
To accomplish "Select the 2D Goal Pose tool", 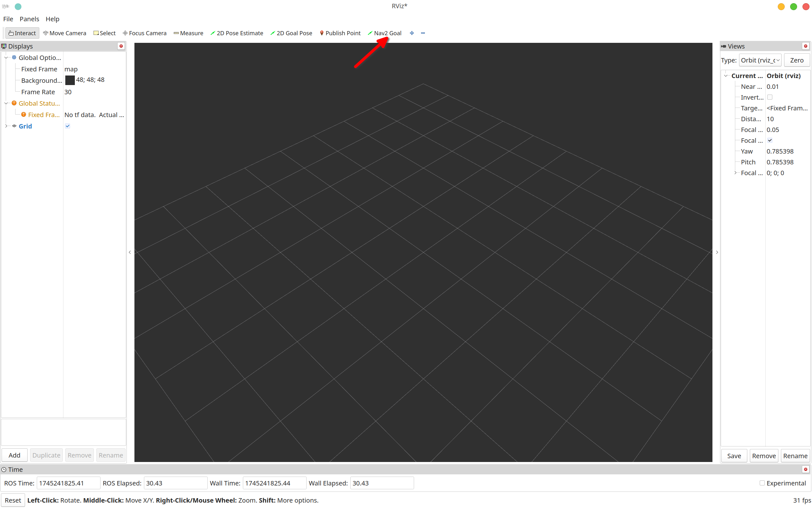I will (291, 33).
